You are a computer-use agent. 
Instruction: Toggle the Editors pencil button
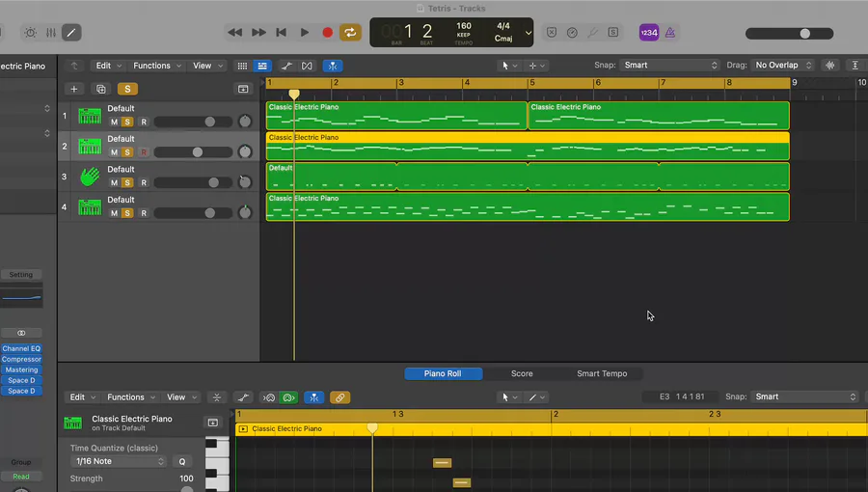[71, 33]
